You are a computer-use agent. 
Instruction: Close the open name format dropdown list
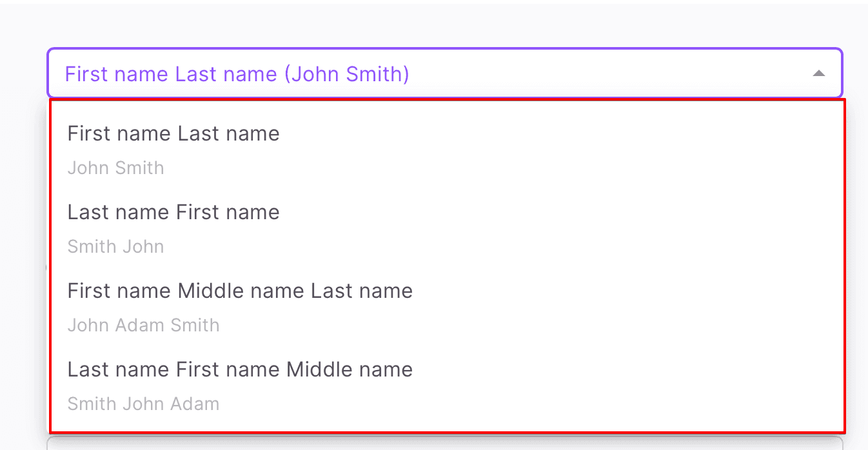[818, 73]
